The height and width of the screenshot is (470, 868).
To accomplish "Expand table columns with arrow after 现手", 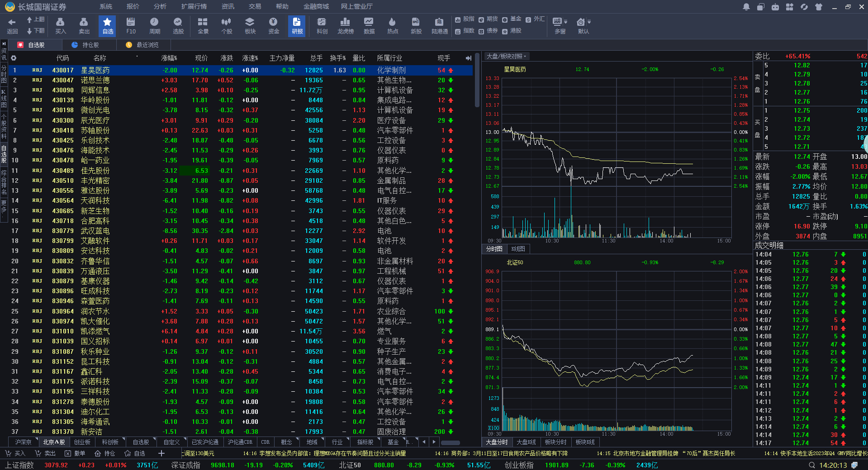I will [469, 58].
